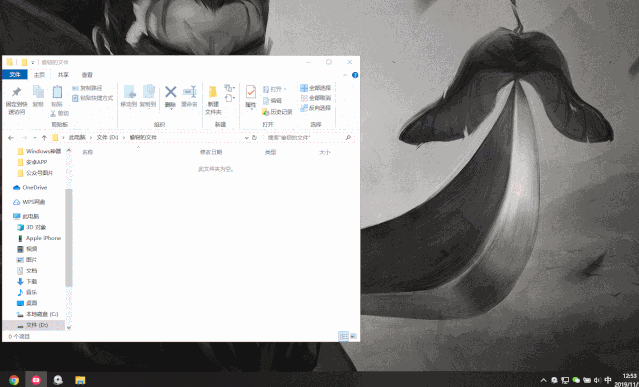
Task: Open the WPS cloud drive in the sidebar
Action: coord(29,202)
